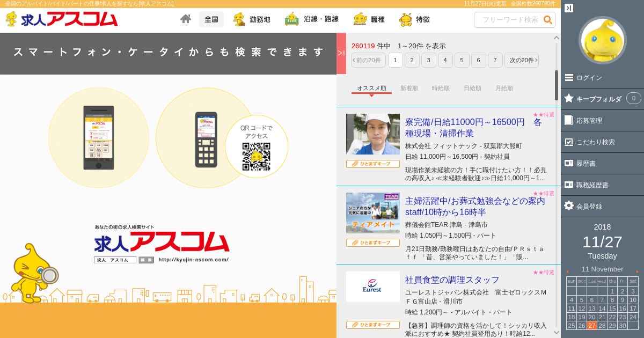This screenshot has height=338, width=644.
Task: Click the 前の20件 previous page button
Action: [369, 60]
